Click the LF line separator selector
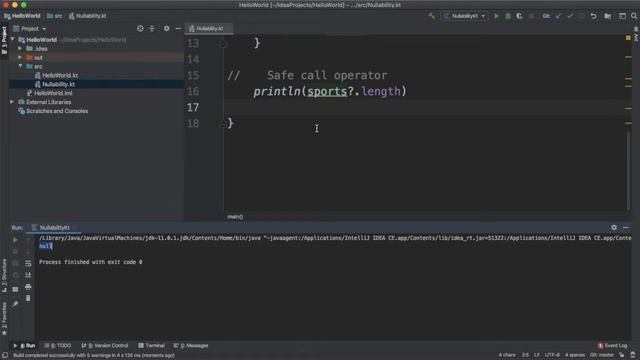Viewport: 640px width, 360px height. 537,355
